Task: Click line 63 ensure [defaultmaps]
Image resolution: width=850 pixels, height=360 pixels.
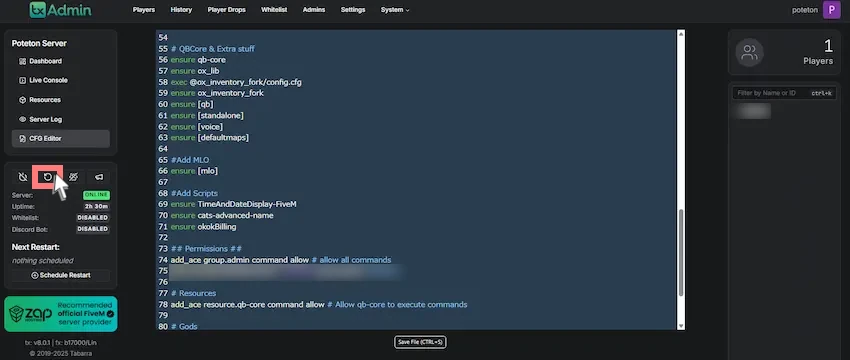Action: tap(209, 138)
